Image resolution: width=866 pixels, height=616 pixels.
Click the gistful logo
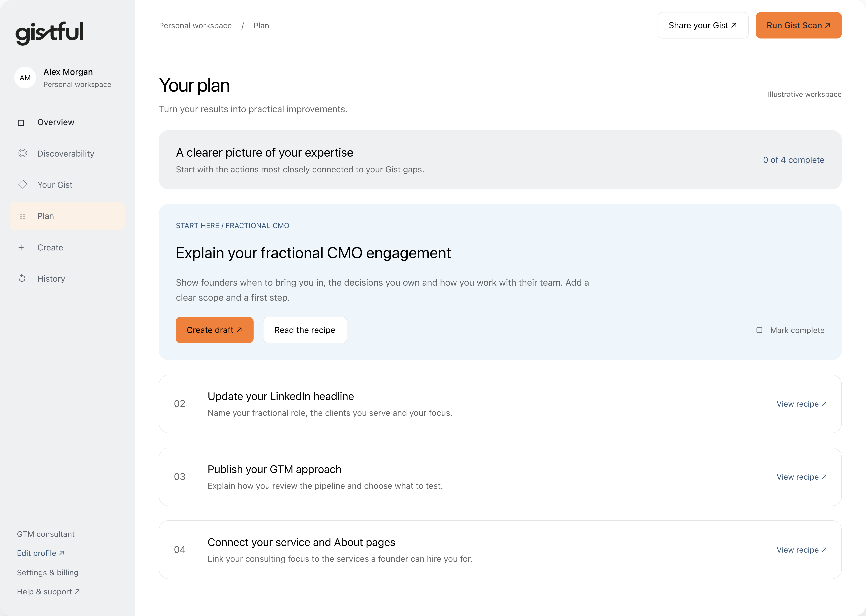click(49, 33)
